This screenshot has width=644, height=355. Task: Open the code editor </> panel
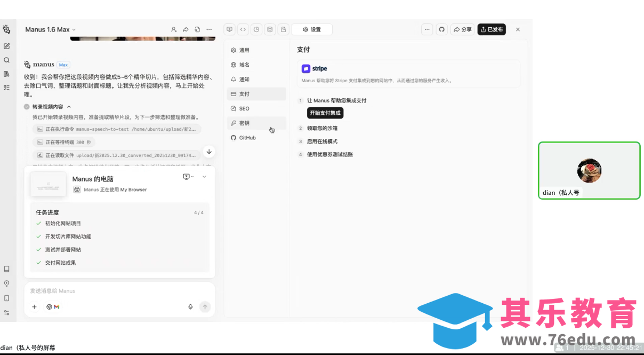243,29
